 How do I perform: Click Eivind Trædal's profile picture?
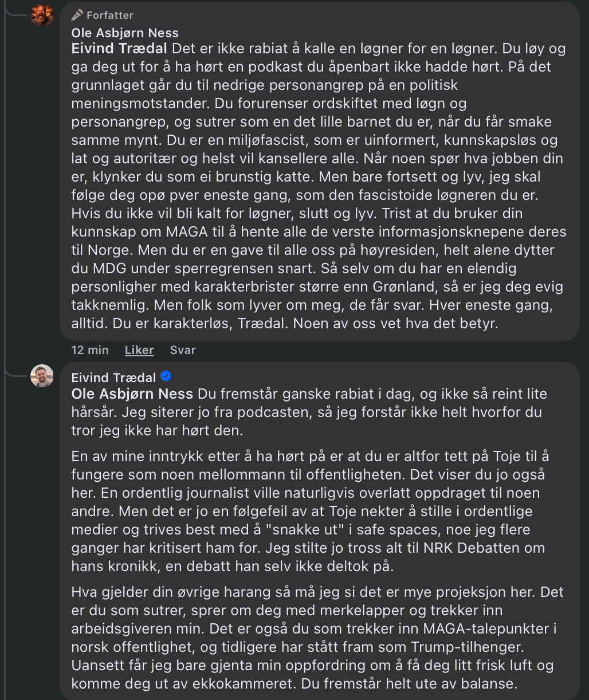(x=42, y=376)
